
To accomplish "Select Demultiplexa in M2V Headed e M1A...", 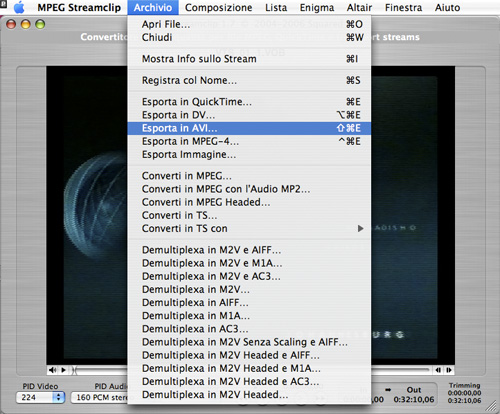I will point(249,368).
